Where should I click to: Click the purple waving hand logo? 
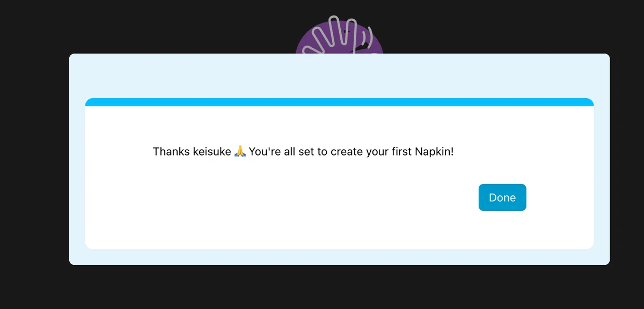pyautogui.click(x=339, y=35)
